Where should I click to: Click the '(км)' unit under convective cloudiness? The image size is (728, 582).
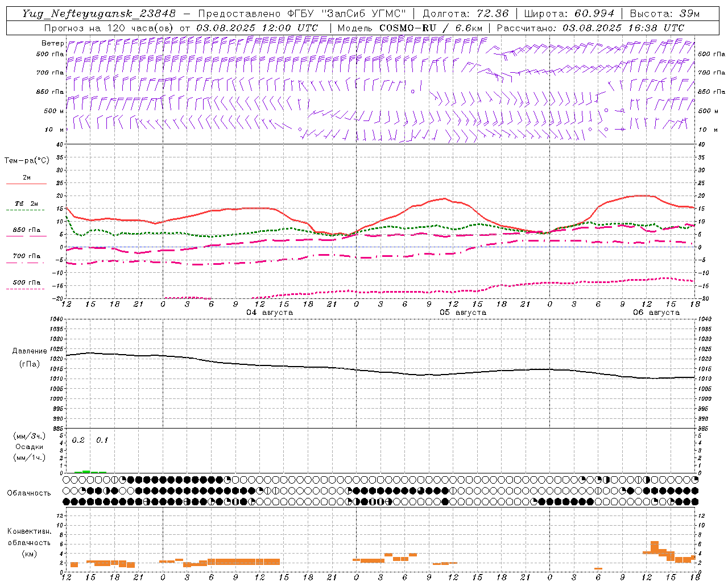[x=30, y=554]
